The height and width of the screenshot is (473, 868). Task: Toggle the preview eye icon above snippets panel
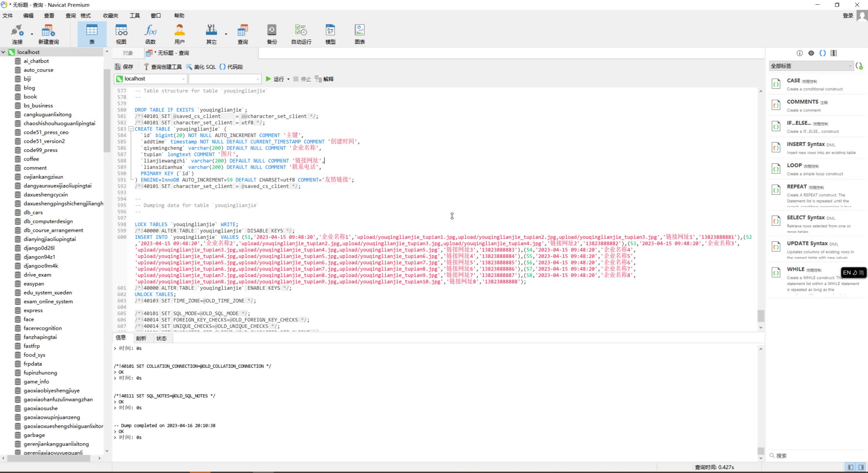click(x=811, y=53)
